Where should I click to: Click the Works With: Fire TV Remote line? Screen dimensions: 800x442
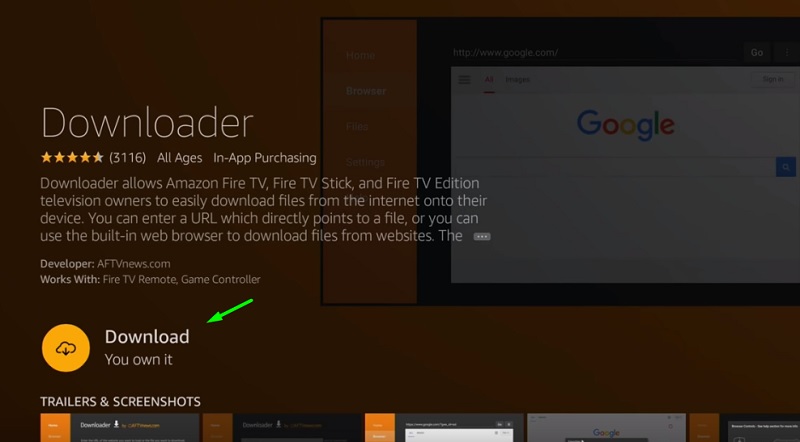pyautogui.click(x=151, y=279)
